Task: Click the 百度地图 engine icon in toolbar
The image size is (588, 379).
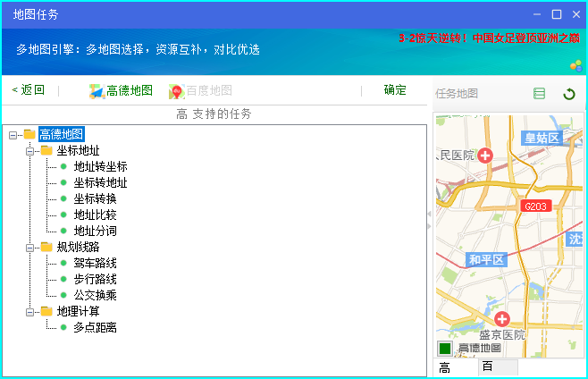Action: tap(177, 91)
